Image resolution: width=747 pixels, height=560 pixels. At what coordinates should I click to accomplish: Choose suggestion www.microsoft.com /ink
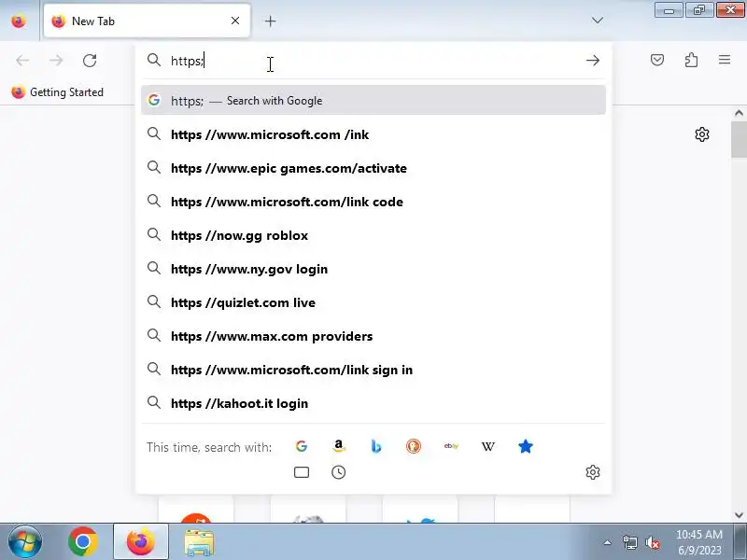(x=373, y=134)
